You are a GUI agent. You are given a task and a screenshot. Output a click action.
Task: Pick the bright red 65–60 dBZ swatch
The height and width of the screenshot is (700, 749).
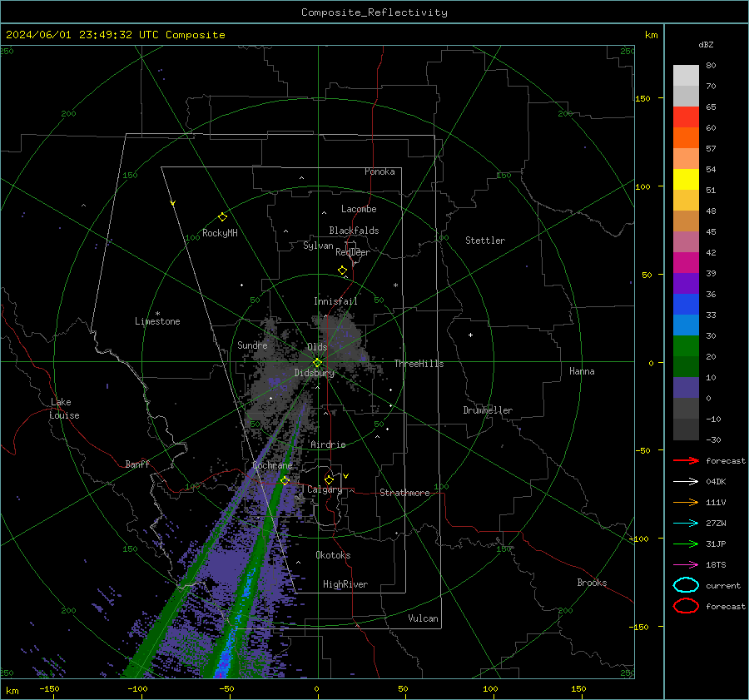point(686,117)
